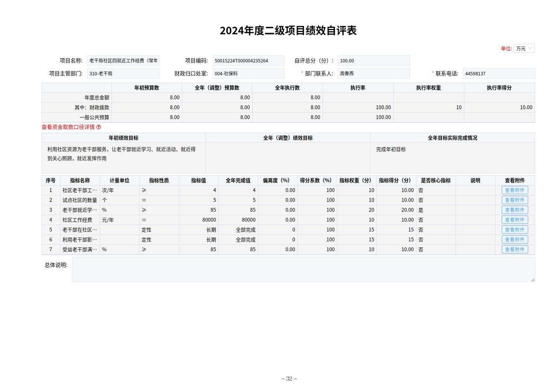Click the 指标名称 column header
The width and height of the screenshot is (556, 392).
pos(80,180)
